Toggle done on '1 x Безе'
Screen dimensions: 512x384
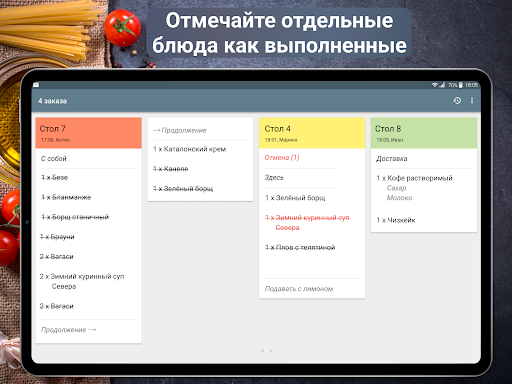54,177
